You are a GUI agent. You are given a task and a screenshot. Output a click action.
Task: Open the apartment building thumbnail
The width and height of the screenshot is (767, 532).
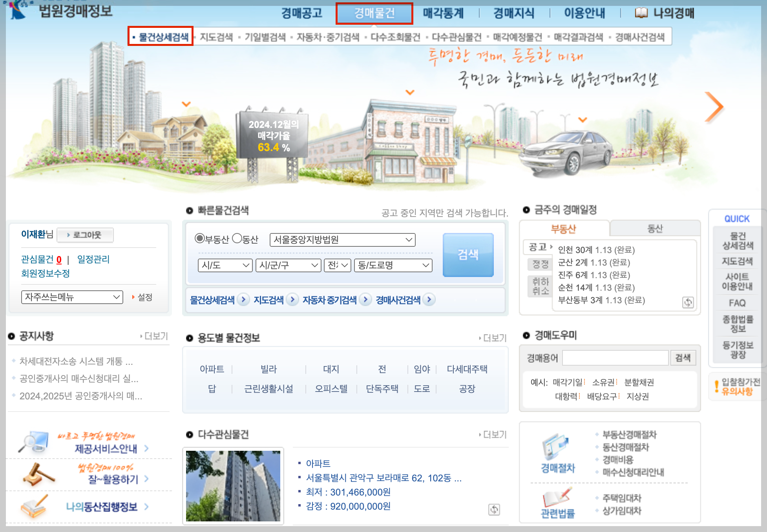point(233,486)
